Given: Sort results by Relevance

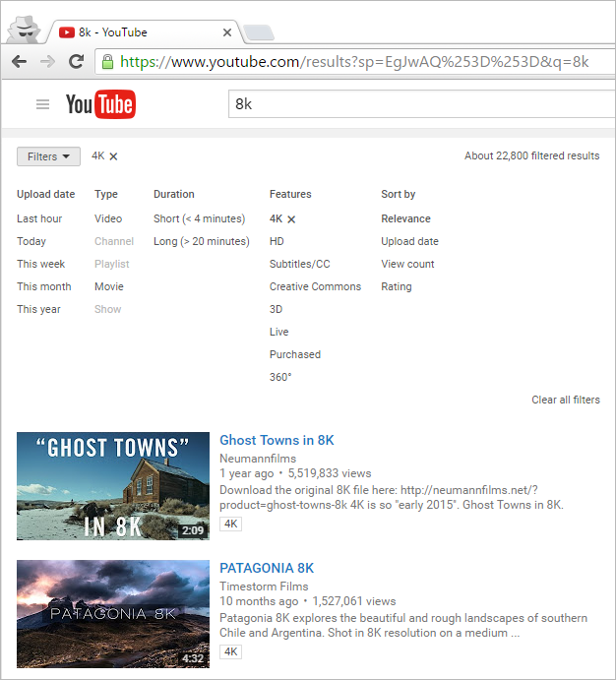Looking at the screenshot, I should [x=405, y=218].
